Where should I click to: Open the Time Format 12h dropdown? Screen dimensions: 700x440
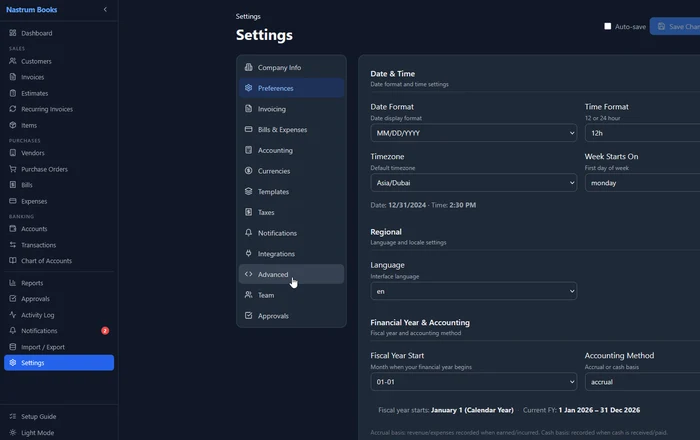click(x=642, y=133)
